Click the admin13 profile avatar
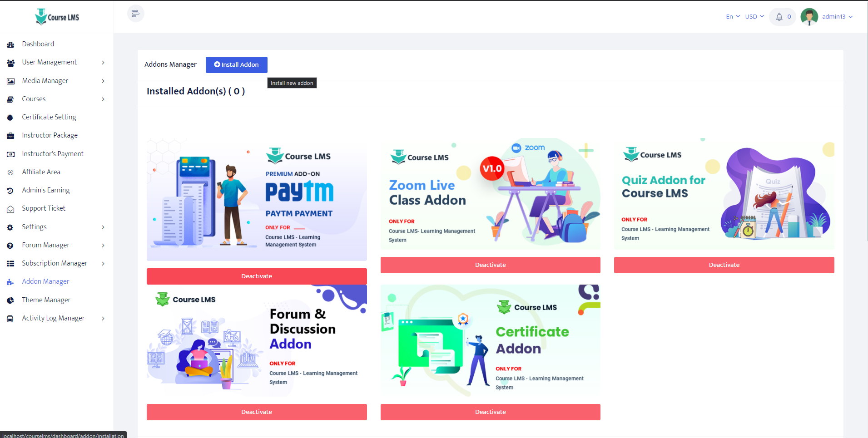This screenshot has height=438, width=868. (809, 17)
